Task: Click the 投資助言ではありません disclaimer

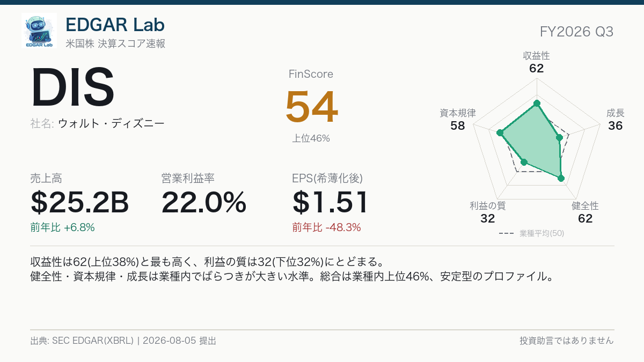Action: point(566,341)
